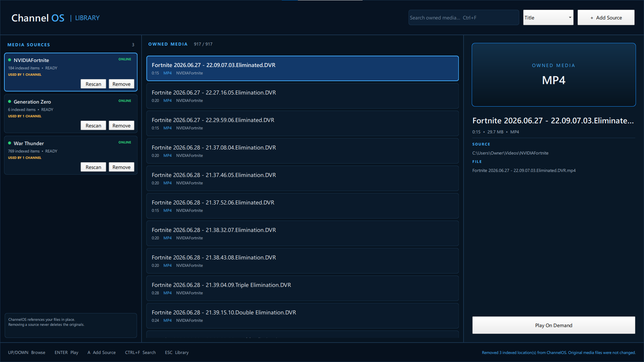Select the Triple Elimination.DVR clip
Image resolution: width=644 pixels, height=362 pixels.
pyautogui.click(x=303, y=288)
